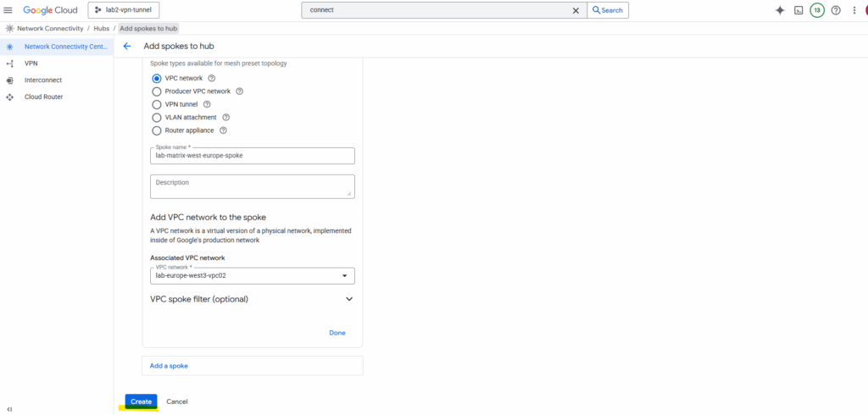
Task: Expand the VPC spoke filter section
Action: [x=348, y=299]
